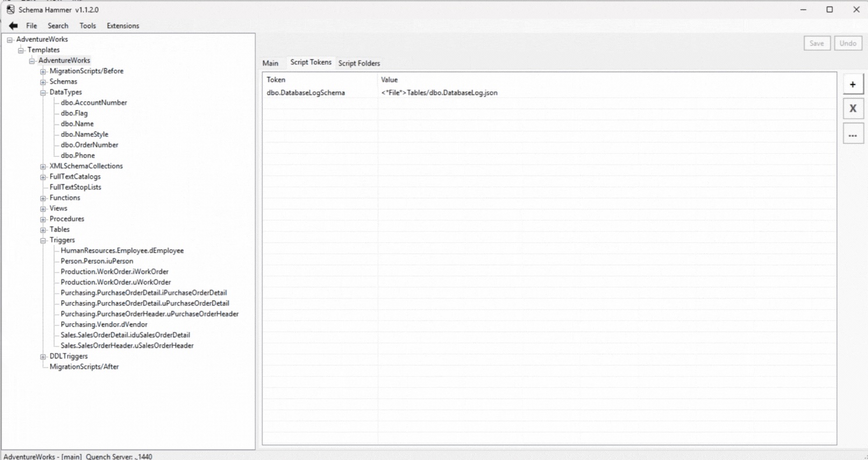The width and height of the screenshot is (868, 460).
Task: Click the Save button
Action: pyautogui.click(x=817, y=43)
